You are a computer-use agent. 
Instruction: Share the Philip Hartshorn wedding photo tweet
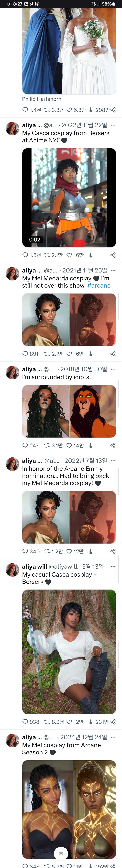point(113,110)
